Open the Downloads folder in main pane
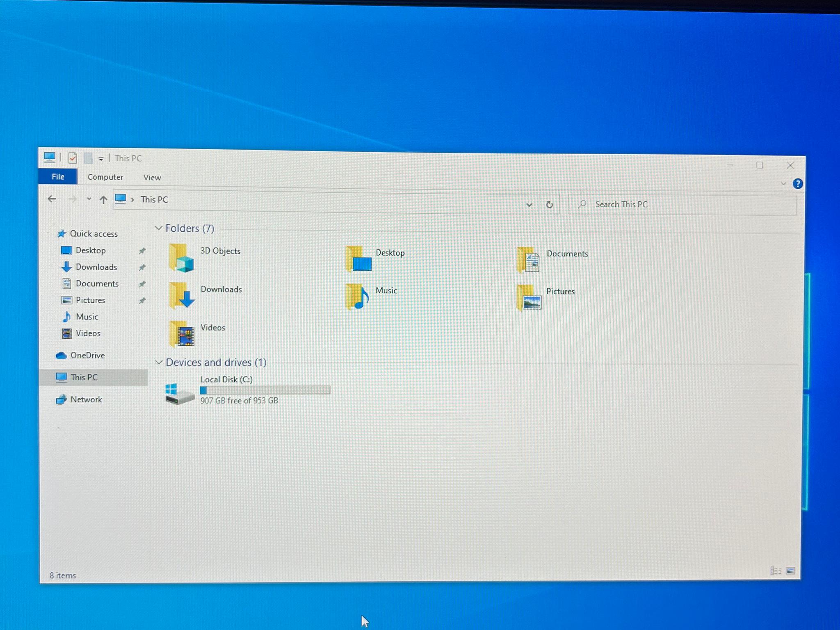 (x=182, y=295)
